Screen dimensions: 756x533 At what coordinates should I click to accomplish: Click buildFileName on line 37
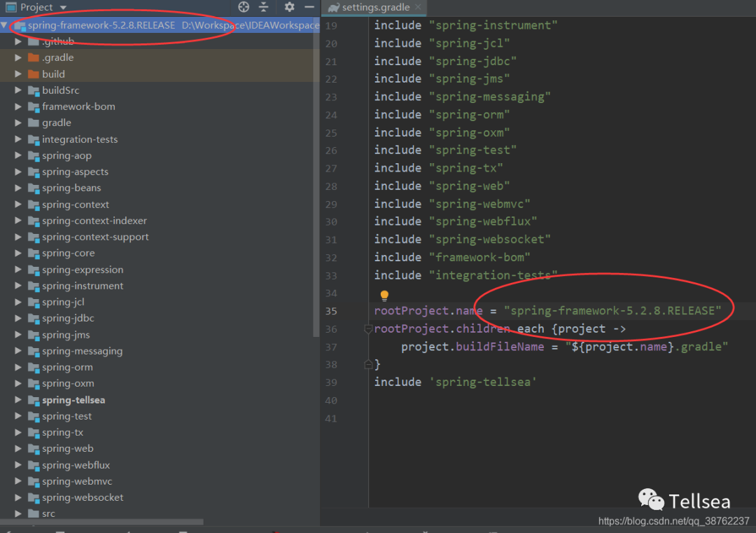(x=500, y=346)
